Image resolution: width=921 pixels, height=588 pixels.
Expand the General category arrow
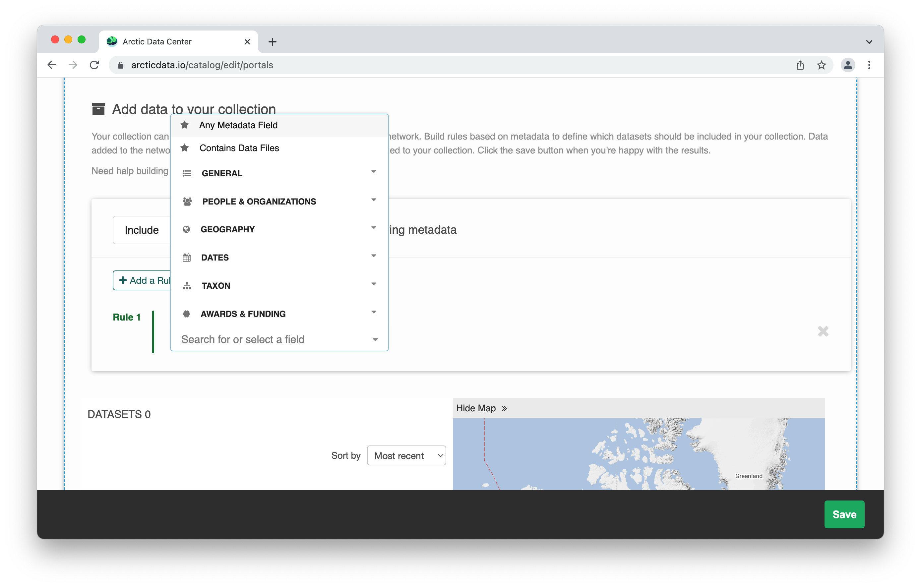[x=374, y=172]
